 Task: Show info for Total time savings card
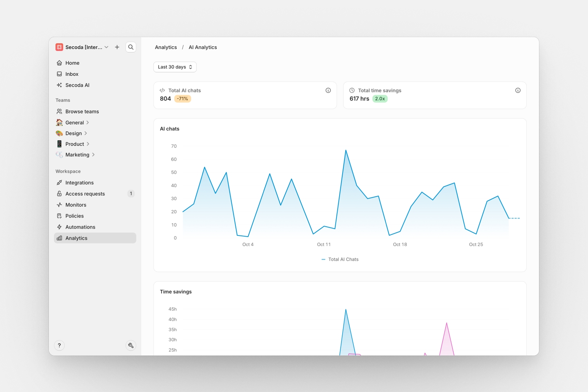(x=518, y=90)
